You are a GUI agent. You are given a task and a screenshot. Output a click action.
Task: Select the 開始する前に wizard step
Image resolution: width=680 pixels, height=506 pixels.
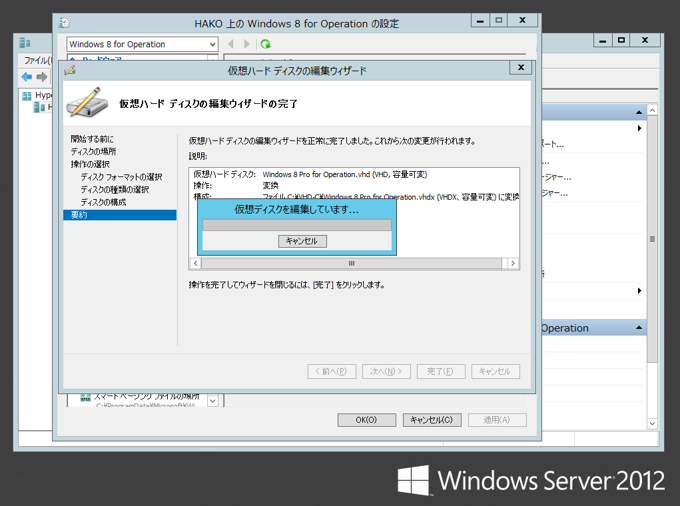tap(92, 139)
